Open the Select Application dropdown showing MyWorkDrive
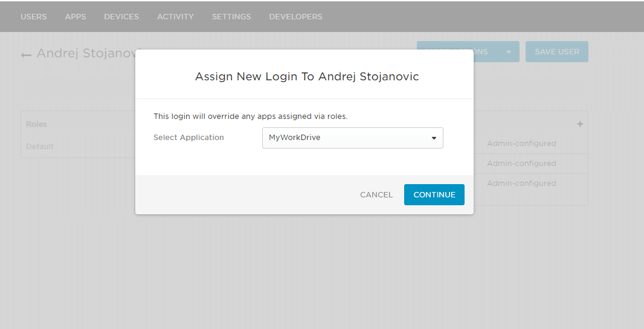This screenshot has width=644, height=329. [352, 138]
